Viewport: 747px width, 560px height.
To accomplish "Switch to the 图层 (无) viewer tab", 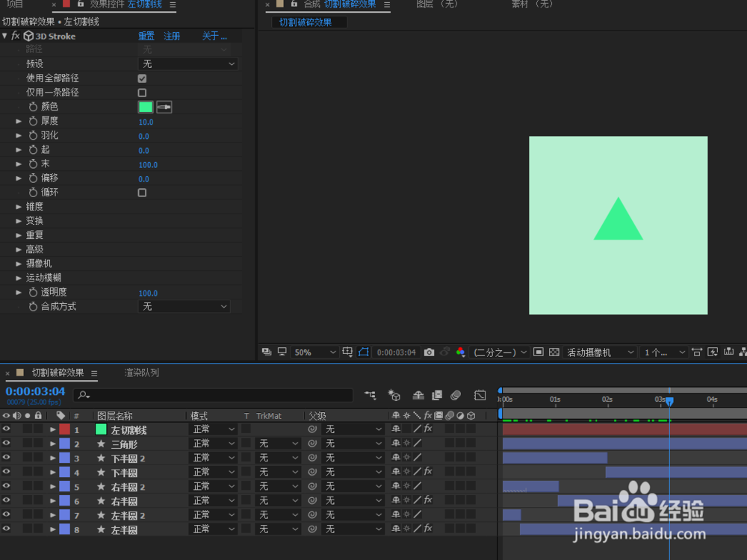I will [x=436, y=4].
